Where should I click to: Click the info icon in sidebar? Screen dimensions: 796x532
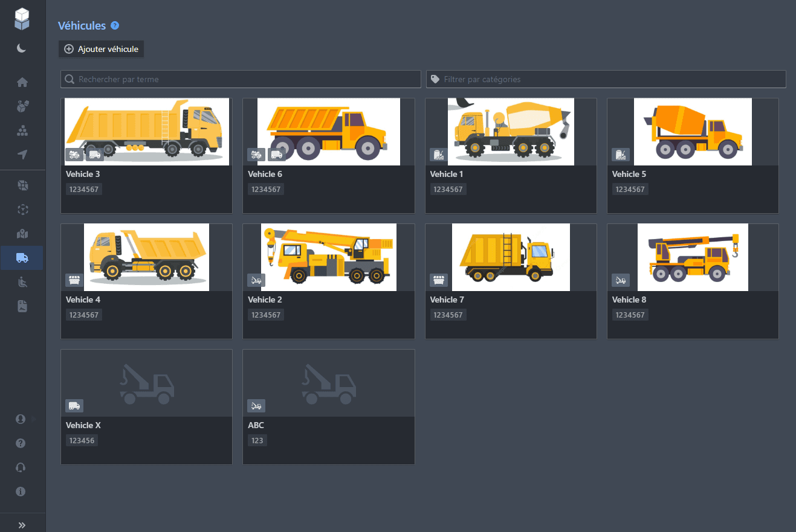[x=21, y=492]
